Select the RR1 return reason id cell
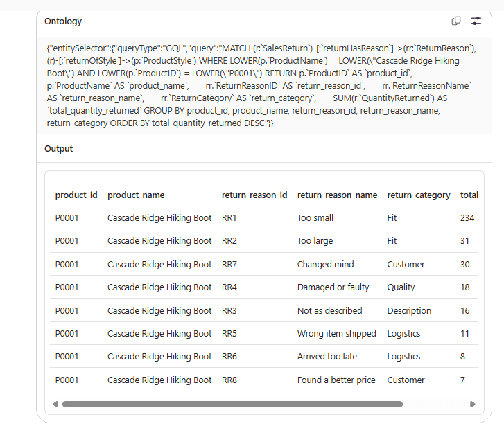The image size is (504, 435). (229, 217)
